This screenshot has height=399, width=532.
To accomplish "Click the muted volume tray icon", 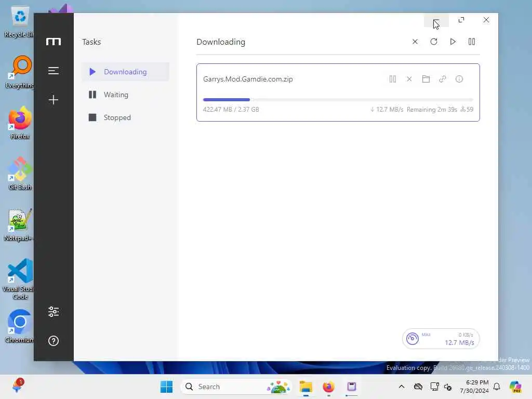I will click(x=448, y=387).
